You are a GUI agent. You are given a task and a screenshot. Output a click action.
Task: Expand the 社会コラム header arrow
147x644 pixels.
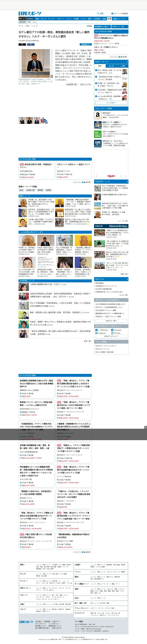pos(127,279)
